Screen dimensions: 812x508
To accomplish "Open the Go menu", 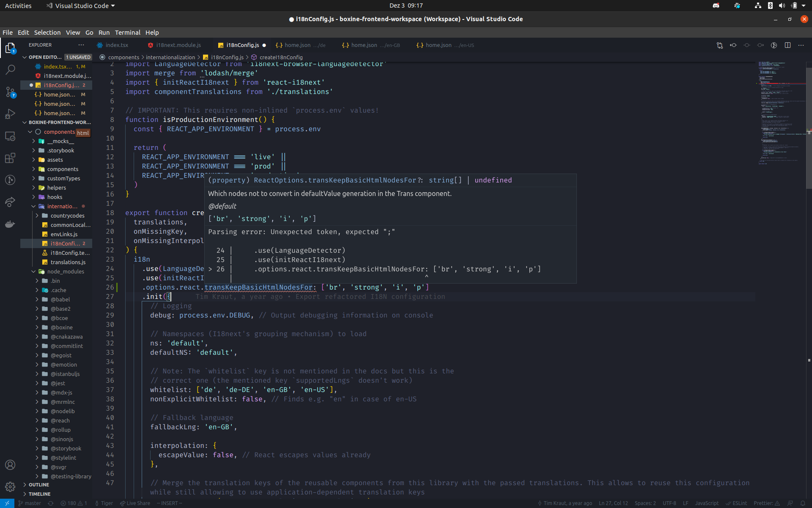I will [x=89, y=33].
